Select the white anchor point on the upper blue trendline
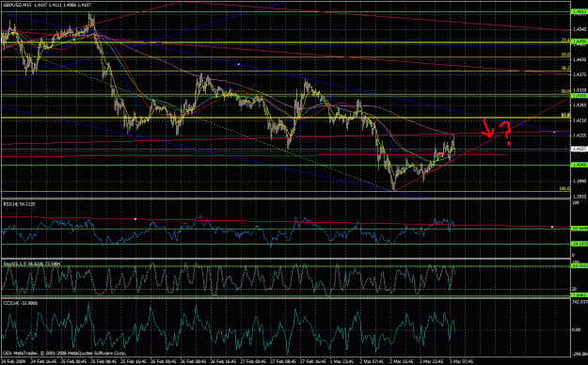Image resolution: width=588 pixels, height=365 pixels. coord(239,65)
